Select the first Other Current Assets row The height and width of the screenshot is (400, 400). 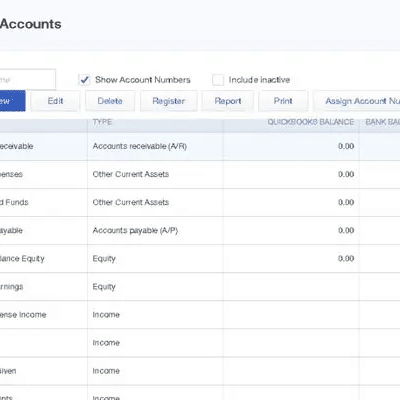(x=200, y=174)
